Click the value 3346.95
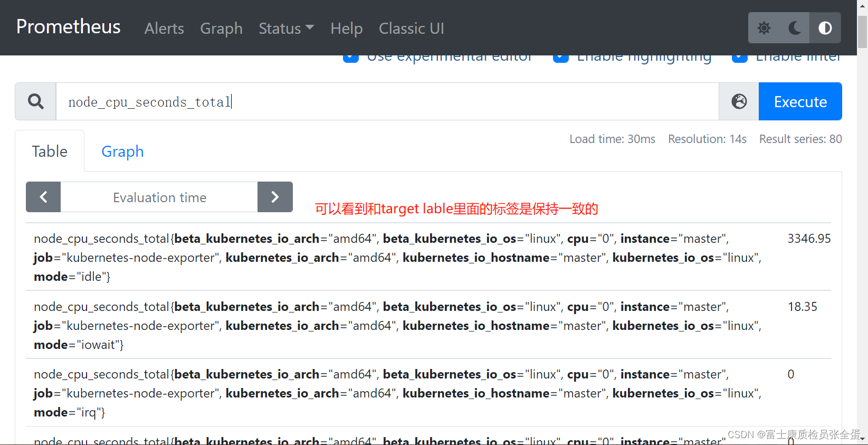Image resolution: width=868 pixels, height=445 pixels. pyautogui.click(x=809, y=239)
